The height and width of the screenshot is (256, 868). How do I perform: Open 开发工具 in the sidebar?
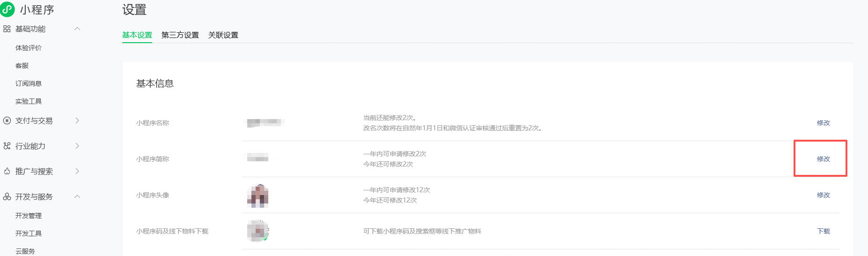(x=29, y=233)
